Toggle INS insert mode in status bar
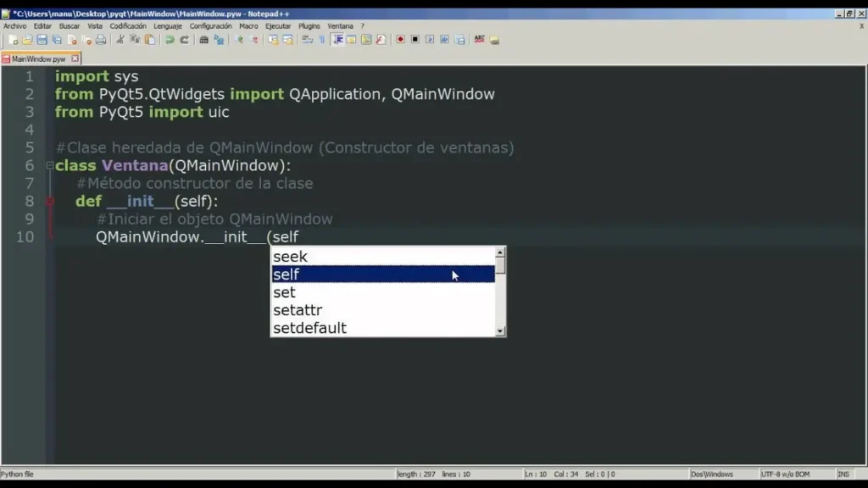 pyautogui.click(x=843, y=474)
